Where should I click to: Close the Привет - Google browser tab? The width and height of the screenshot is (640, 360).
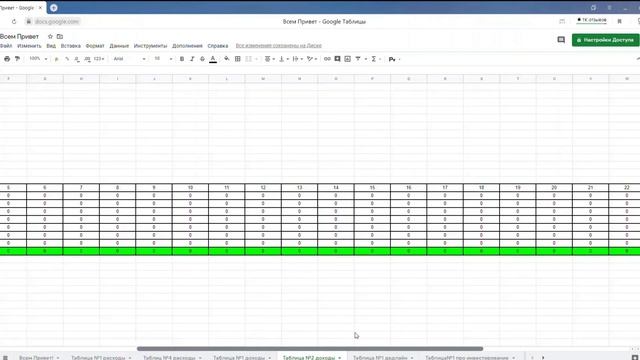40,8
